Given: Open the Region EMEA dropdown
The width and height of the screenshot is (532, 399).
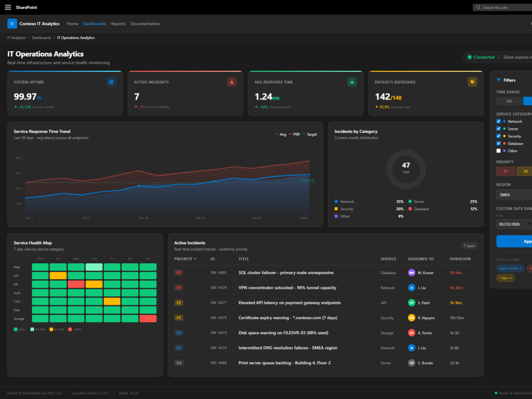Looking at the screenshot, I should (x=514, y=195).
